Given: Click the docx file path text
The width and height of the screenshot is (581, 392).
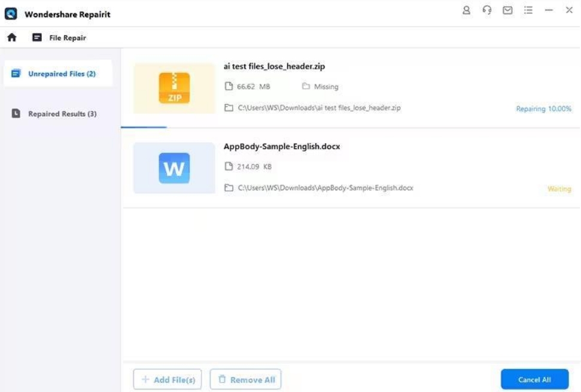Looking at the screenshot, I should 326,188.
